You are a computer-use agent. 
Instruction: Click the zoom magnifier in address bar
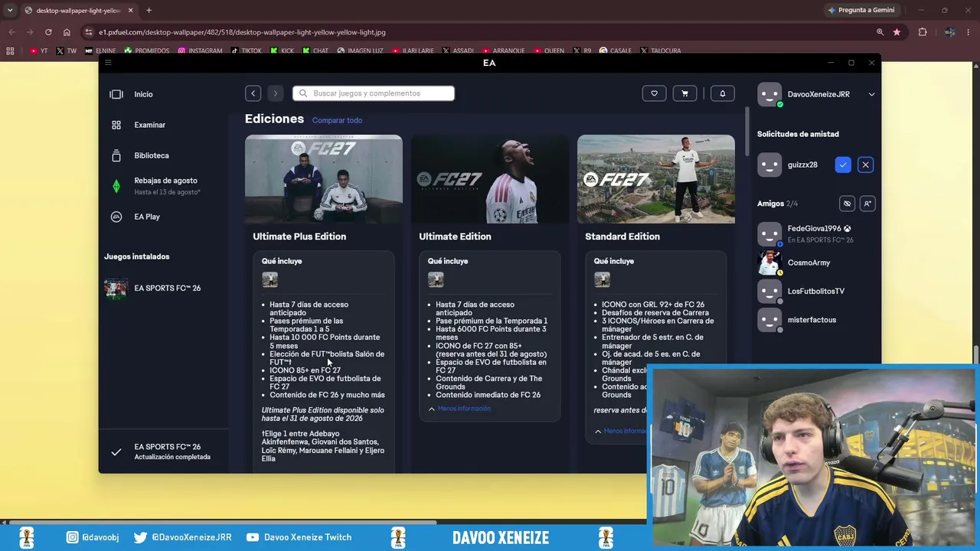point(880,32)
